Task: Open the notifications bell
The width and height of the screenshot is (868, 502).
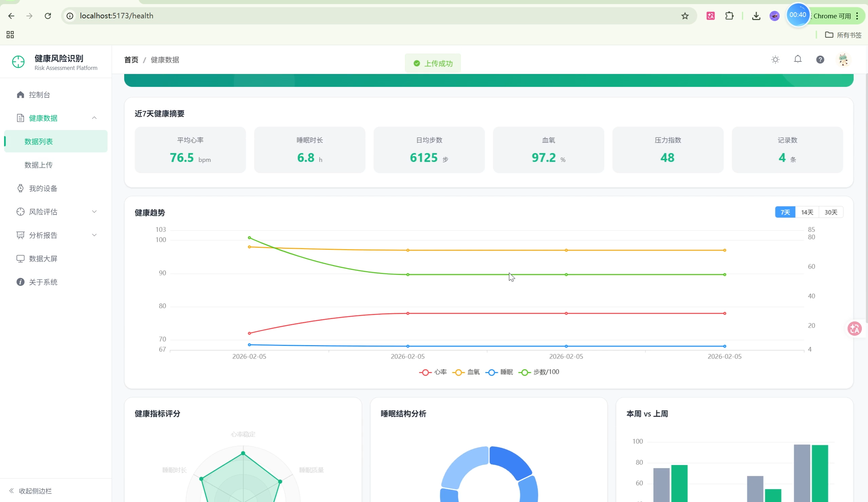Action: [797, 59]
